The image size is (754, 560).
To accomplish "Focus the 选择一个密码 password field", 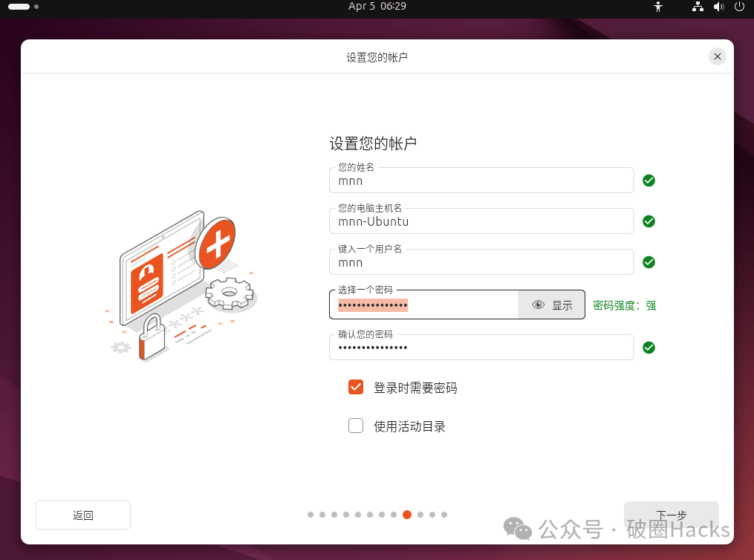I will pyautogui.click(x=423, y=305).
